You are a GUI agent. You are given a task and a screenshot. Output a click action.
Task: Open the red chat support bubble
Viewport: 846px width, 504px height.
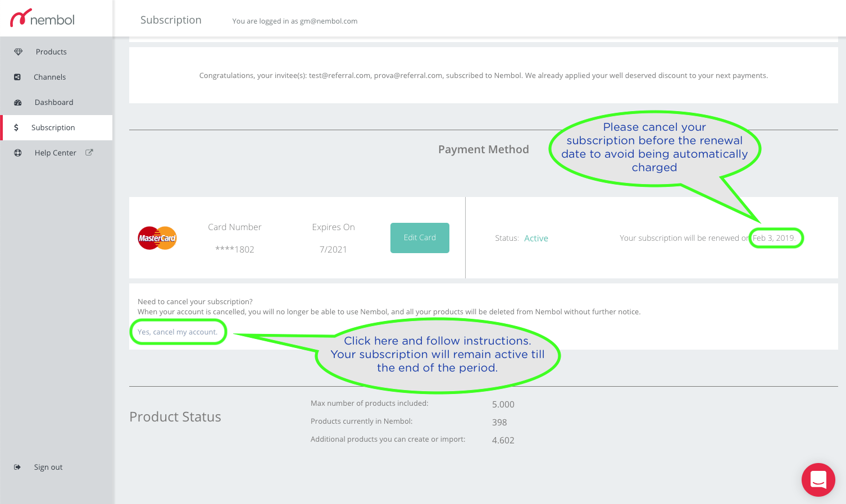pyautogui.click(x=818, y=480)
